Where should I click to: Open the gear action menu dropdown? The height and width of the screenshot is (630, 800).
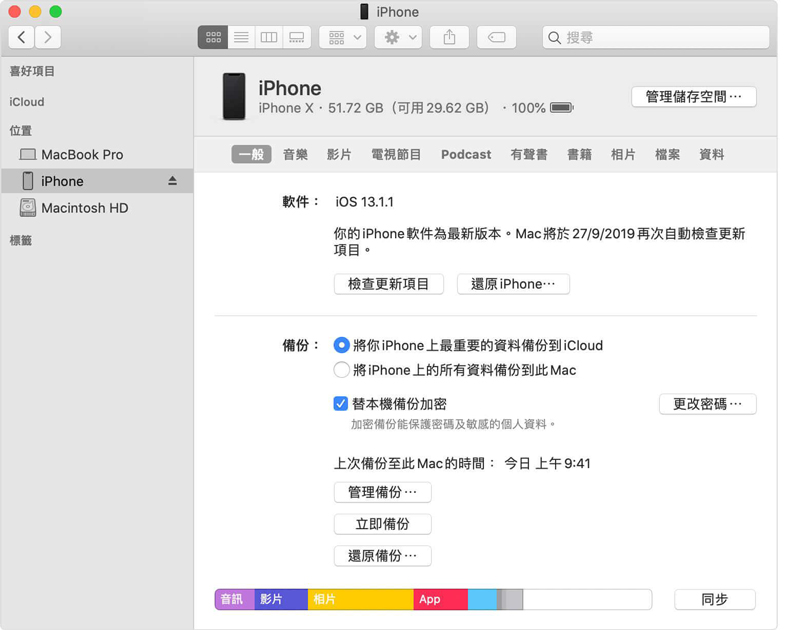pyautogui.click(x=399, y=37)
